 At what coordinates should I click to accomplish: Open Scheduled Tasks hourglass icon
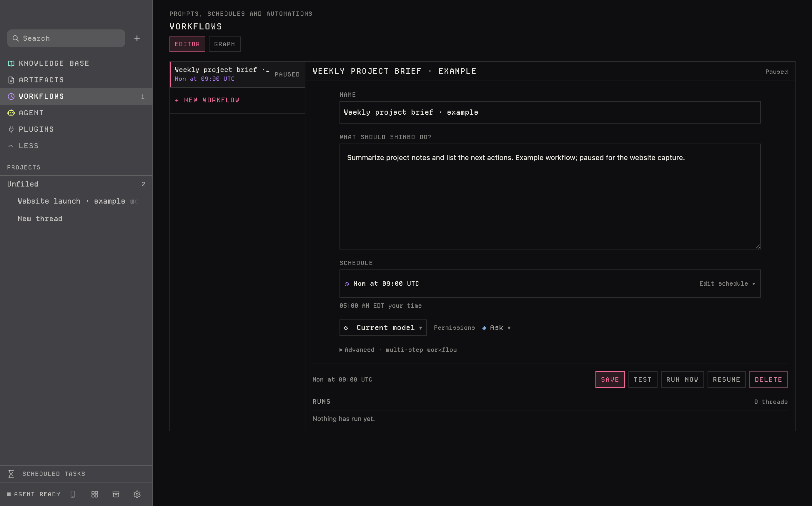point(11,474)
